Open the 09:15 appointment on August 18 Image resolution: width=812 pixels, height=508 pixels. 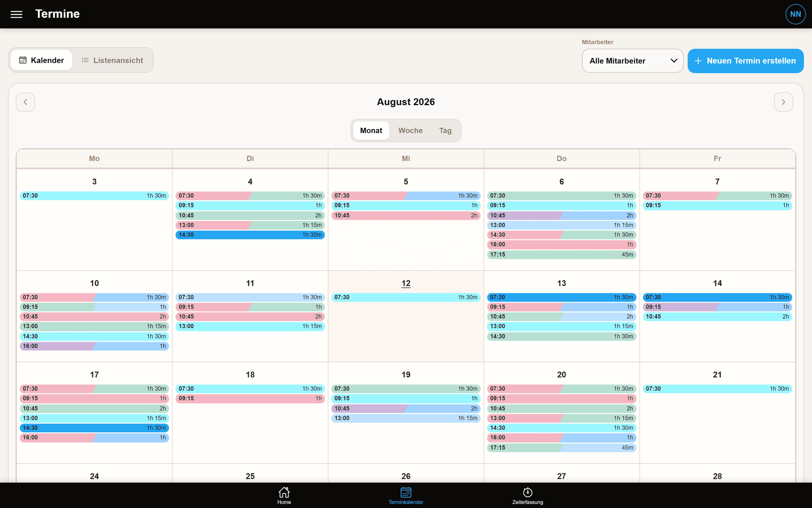coord(250,398)
